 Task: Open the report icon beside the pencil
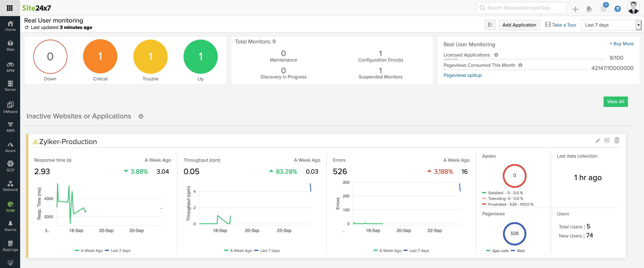607,140
